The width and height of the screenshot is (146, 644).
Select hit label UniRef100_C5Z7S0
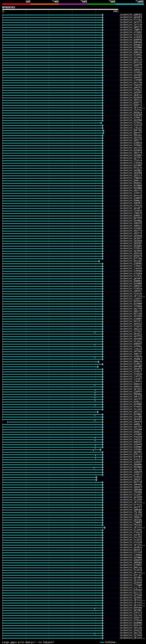pos(131,110)
